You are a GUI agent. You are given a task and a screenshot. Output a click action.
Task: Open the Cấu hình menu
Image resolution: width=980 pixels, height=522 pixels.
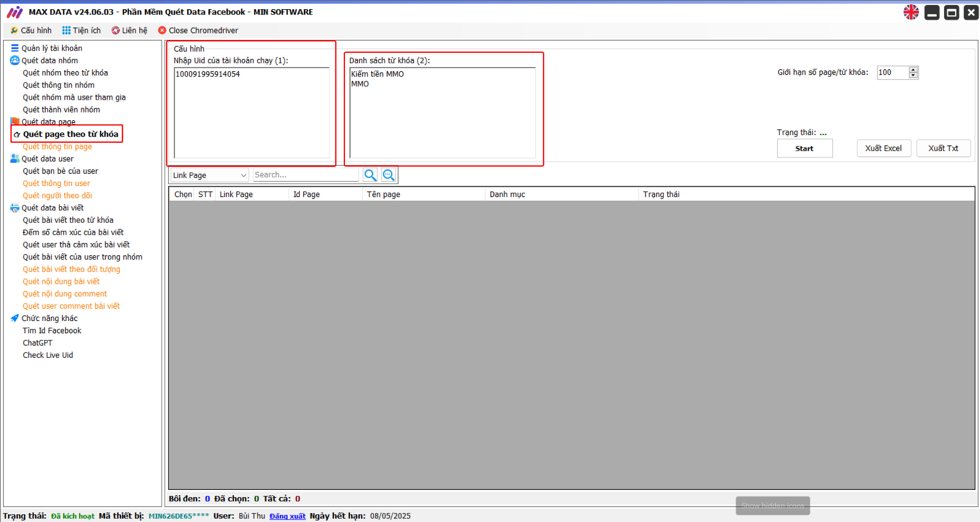31,30
